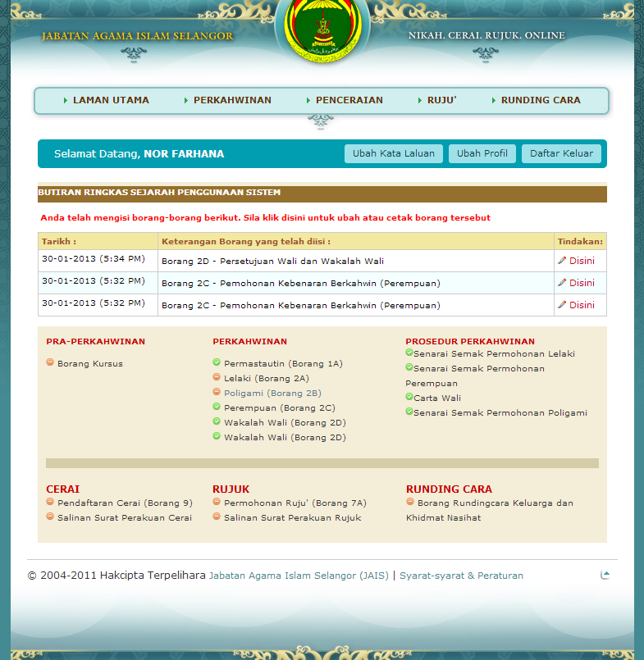Click the Ubah Kata Laluan button
The width and height of the screenshot is (644, 660).
tap(394, 153)
